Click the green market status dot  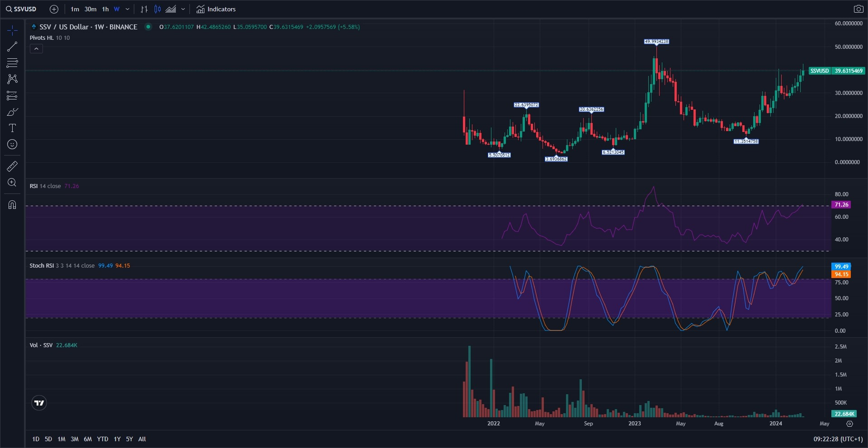[x=148, y=27]
